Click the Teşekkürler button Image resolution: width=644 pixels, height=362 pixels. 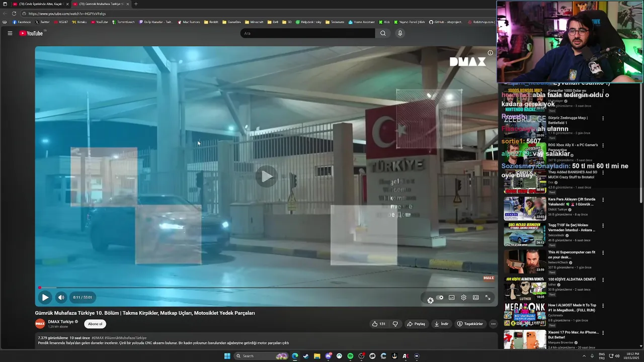(470, 324)
